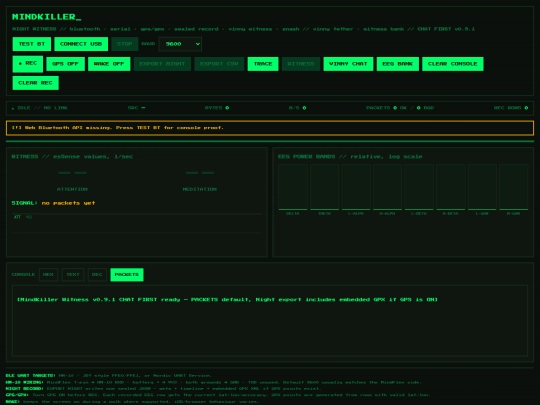Select the PACKETS console tab

pyautogui.click(x=127, y=274)
